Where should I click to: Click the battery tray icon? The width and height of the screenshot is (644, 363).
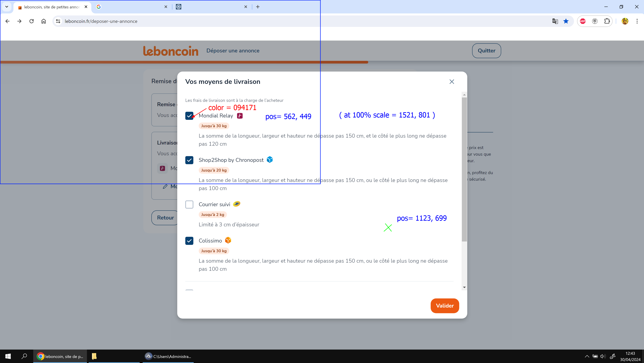pos(595,356)
